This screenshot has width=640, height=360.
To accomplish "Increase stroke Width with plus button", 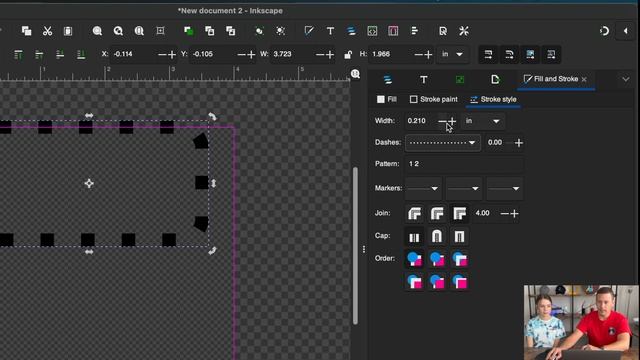I will click(452, 121).
